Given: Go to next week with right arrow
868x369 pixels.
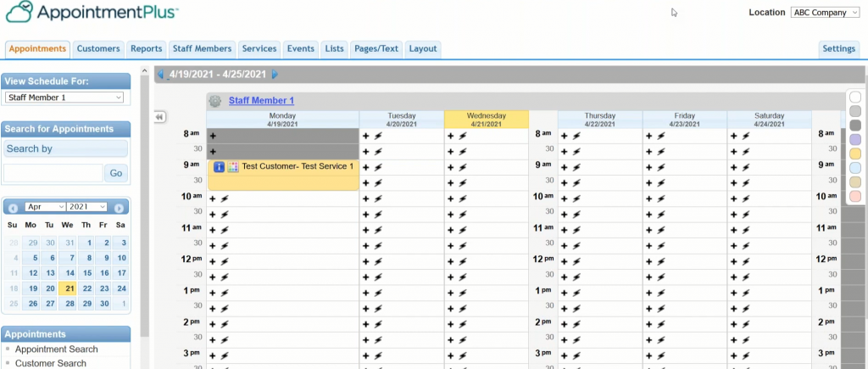Looking at the screenshot, I should tap(275, 75).
